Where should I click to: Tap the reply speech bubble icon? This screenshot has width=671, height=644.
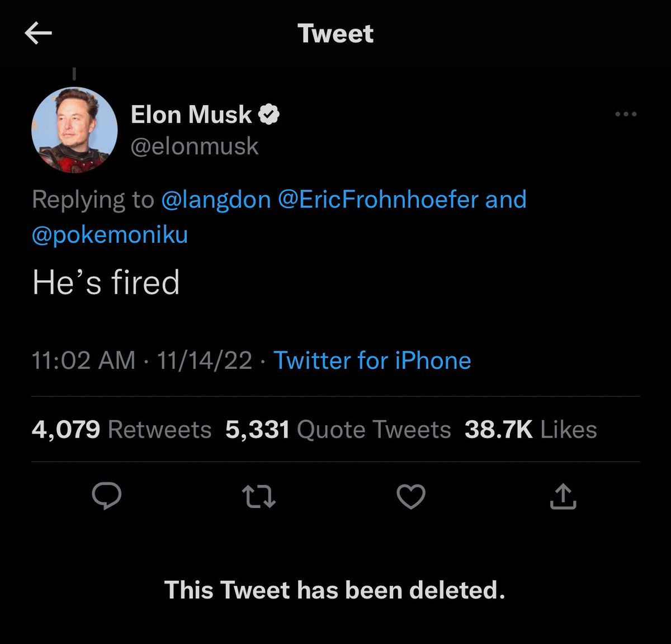106,496
